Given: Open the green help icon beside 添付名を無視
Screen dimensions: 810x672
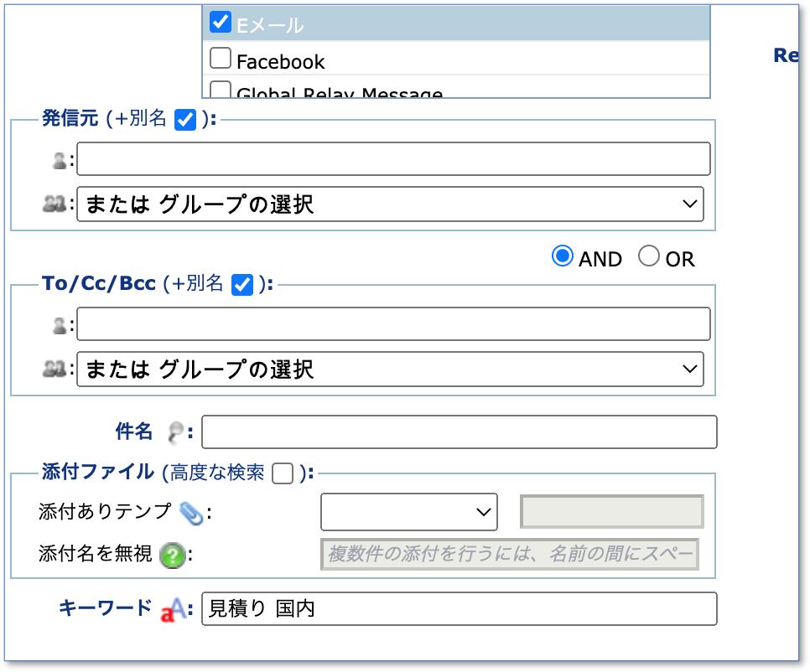Looking at the screenshot, I should coord(173,556).
